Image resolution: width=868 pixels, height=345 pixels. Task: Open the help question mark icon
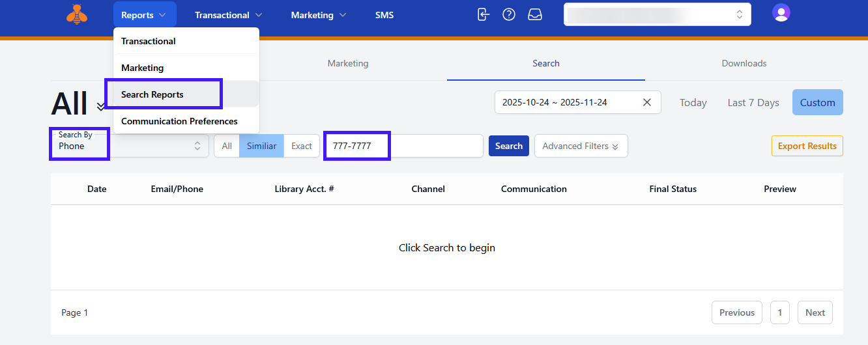[509, 14]
